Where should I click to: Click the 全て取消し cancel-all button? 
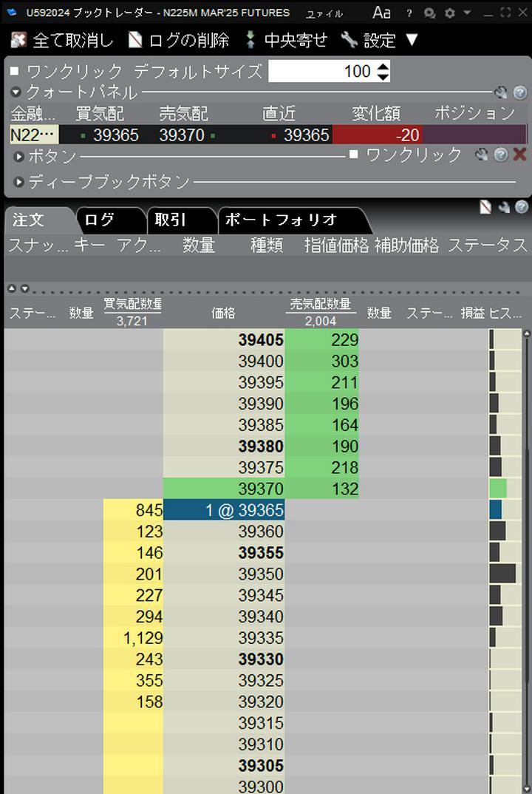pos(64,40)
